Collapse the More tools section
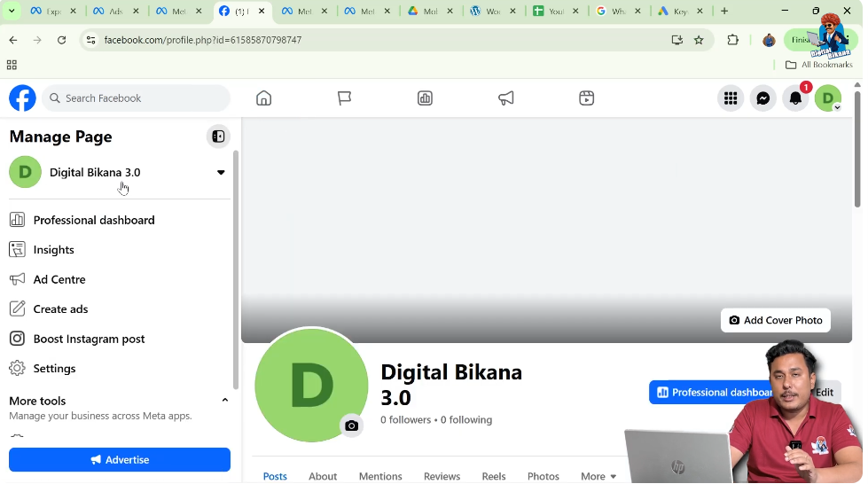Viewport: 868px width, 484px height. click(224, 400)
